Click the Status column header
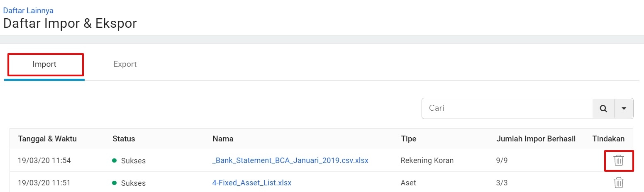644x192 pixels. coord(124,139)
